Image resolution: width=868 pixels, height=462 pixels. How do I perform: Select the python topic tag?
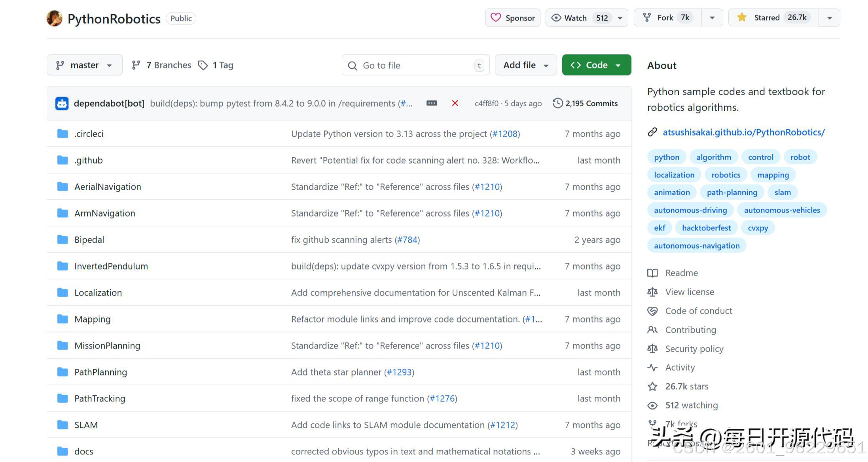(x=667, y=157)
